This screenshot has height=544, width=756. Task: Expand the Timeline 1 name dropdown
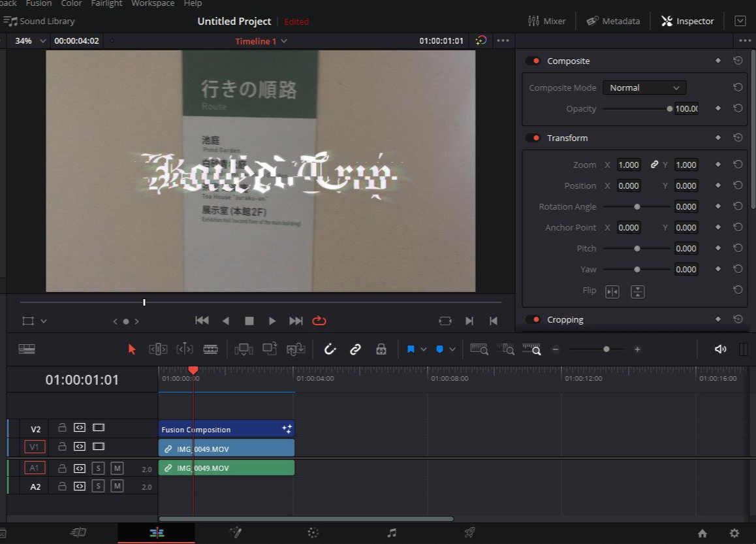[284, 41]
